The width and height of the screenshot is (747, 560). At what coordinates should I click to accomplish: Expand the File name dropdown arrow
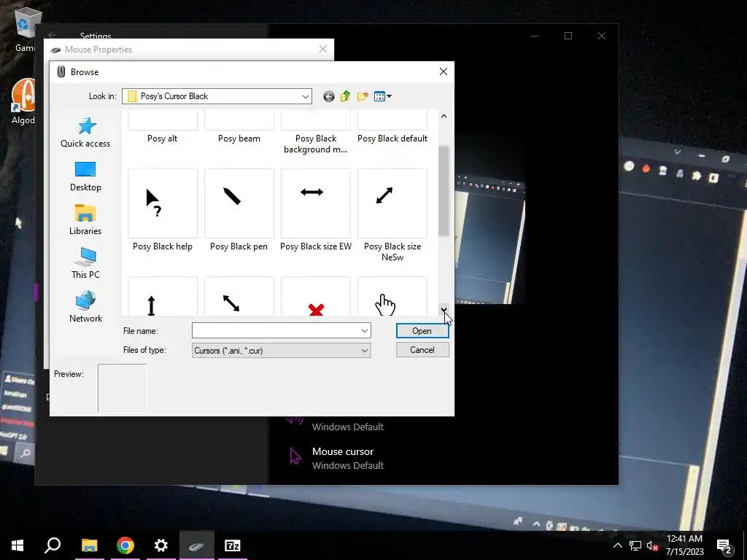(x=365, y=330)
